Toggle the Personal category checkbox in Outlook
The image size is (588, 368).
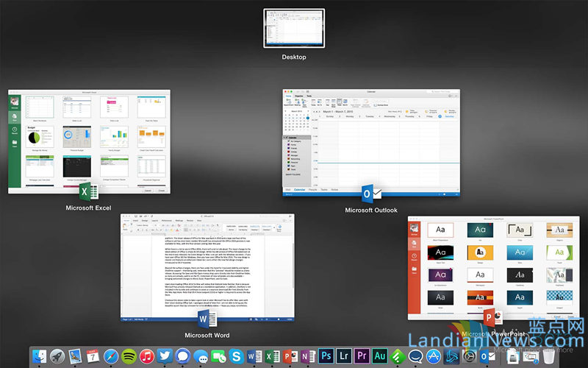[x=289, y=162]
